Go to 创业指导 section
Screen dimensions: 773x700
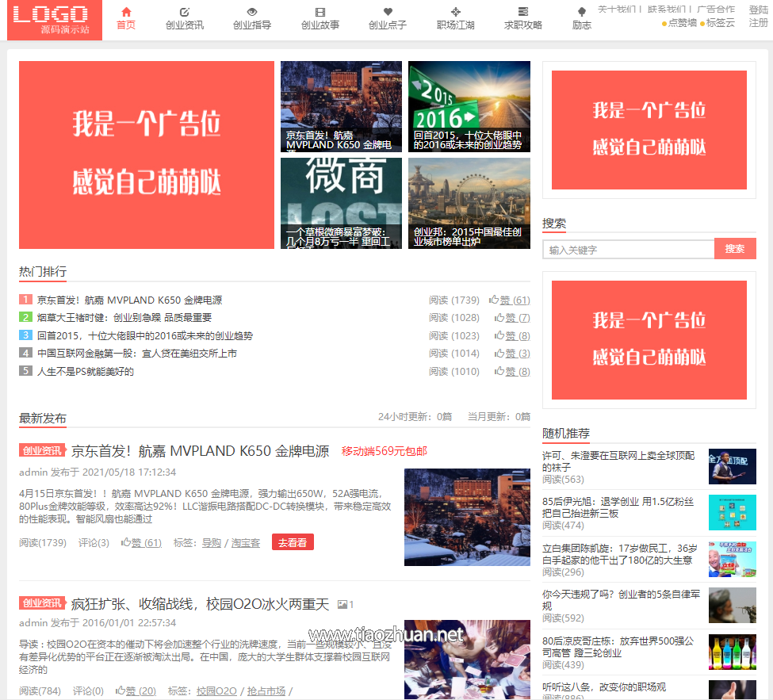(x=252, y=25)
